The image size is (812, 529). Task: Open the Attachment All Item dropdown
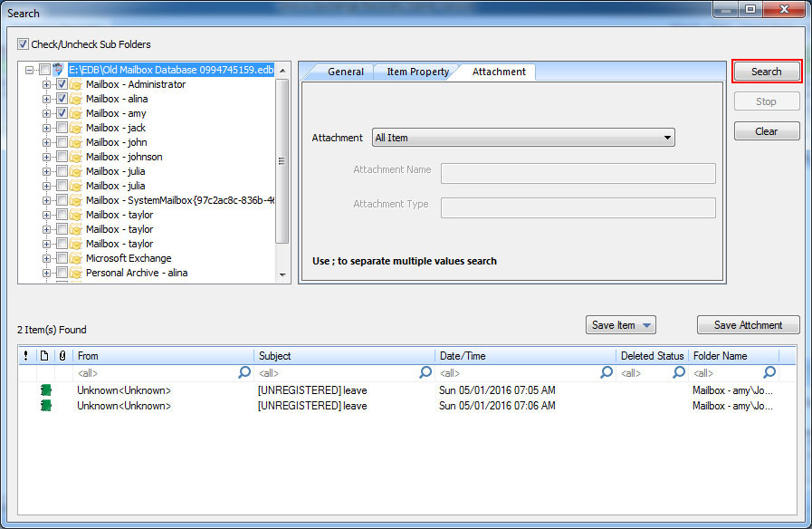pos(523,138)
